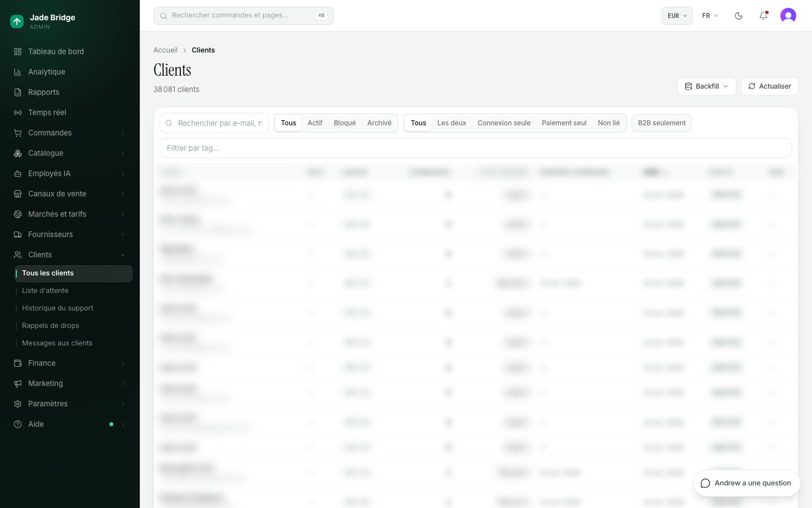Click the Employés IA robot icon

click(x=17, y=173)
